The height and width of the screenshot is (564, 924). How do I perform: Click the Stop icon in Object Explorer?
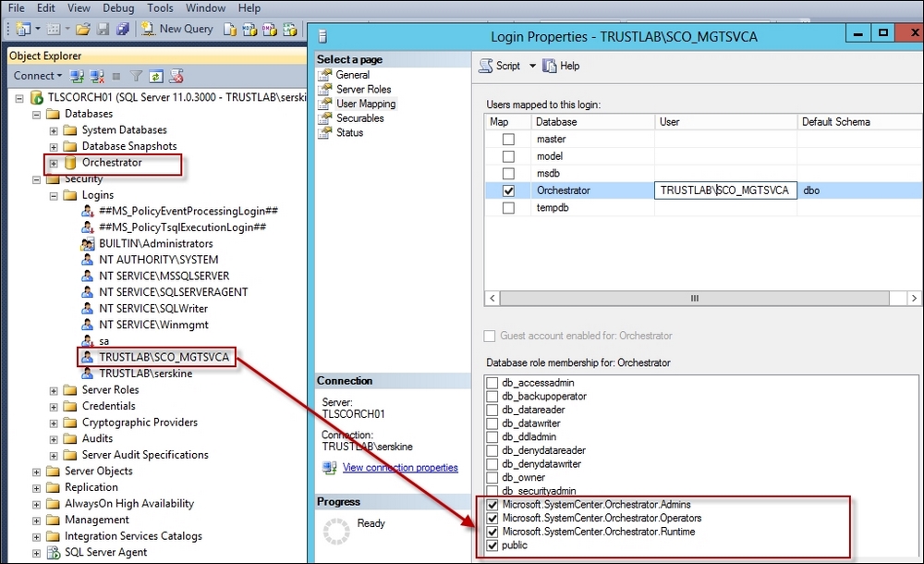point(116,76)
